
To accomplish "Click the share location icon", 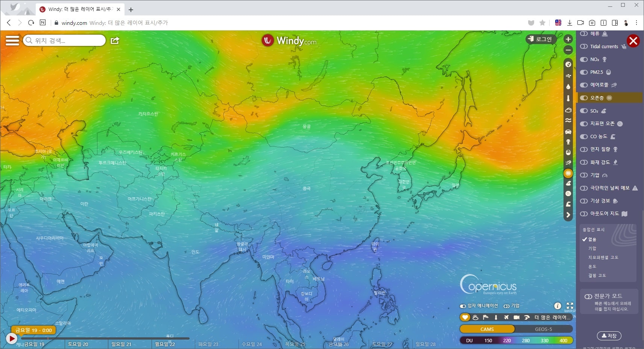I will 115,40.
